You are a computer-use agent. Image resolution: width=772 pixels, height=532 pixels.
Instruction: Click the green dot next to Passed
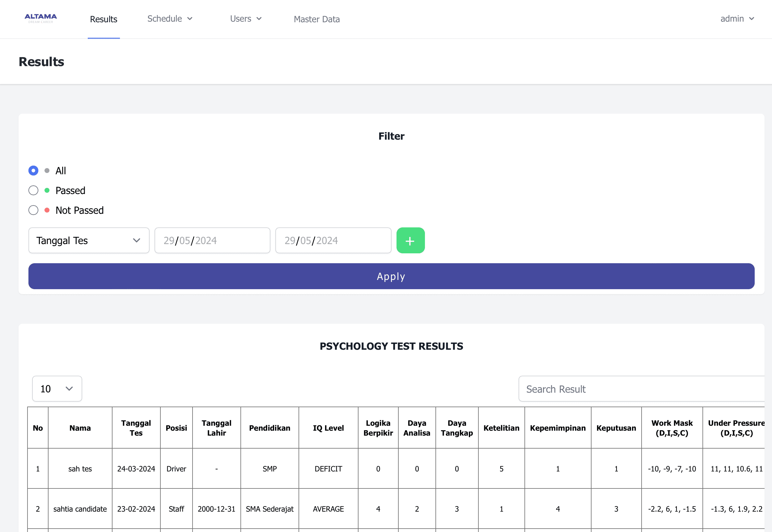47,190
